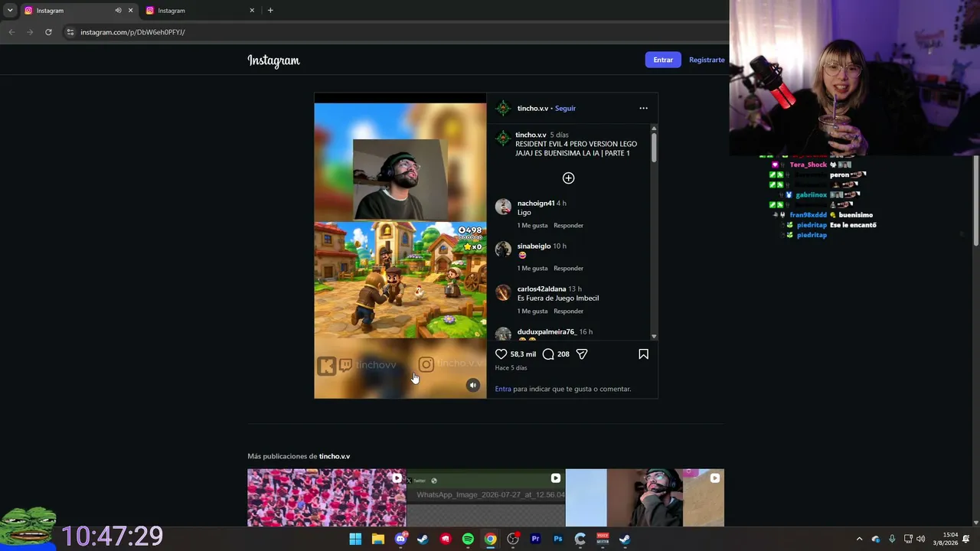980x551 pixels.
Task: Open the headset man thumbnail post
Action: (x=645, y=497)
